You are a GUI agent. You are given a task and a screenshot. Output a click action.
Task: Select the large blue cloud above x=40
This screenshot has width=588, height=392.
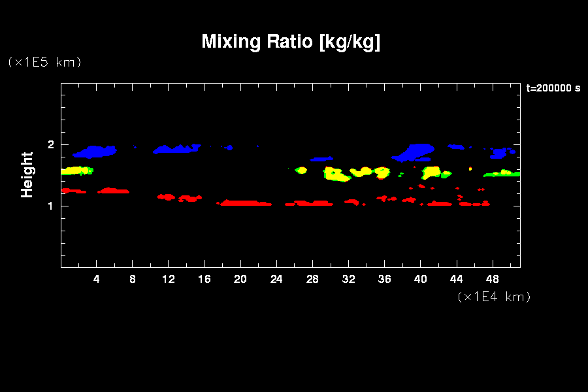415,152
